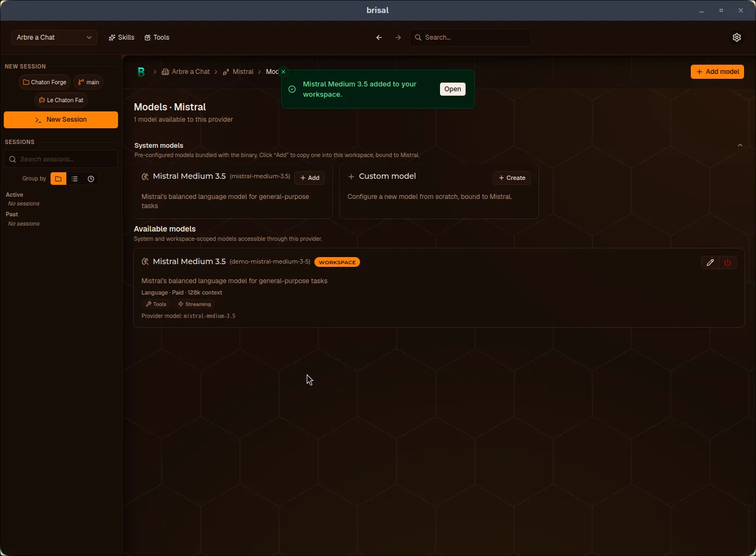Select the Le Chaton Fat agent chip
Viewport: 756px width, 556px height.
click(x=61, y=100)
